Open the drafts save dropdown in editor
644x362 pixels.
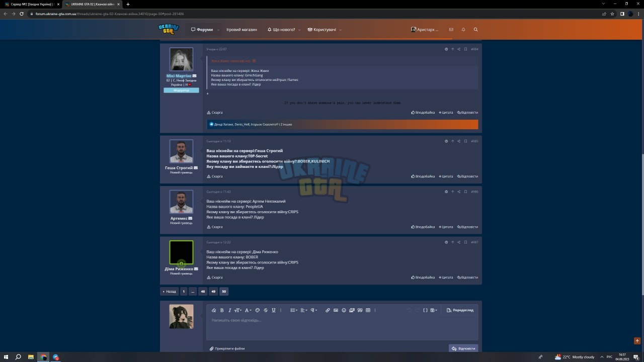[x=434, y=310]
